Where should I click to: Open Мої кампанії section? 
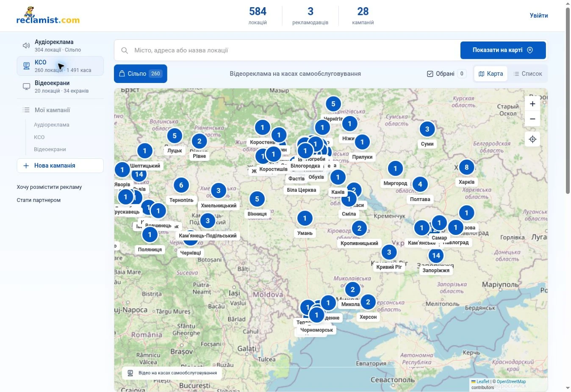[60, 110]
